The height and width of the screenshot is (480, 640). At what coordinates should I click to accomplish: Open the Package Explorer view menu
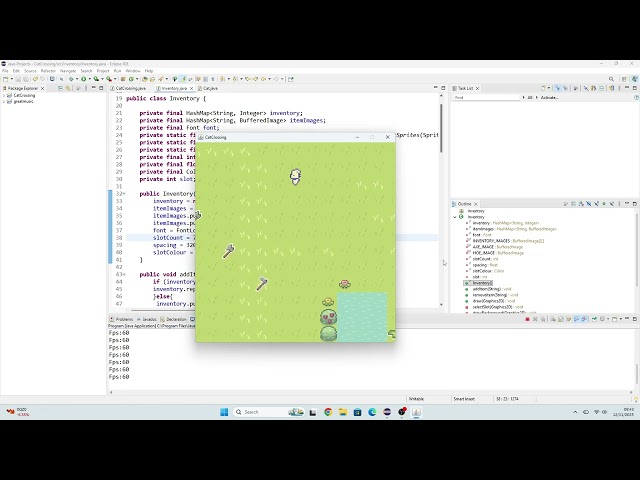point(86,88)
